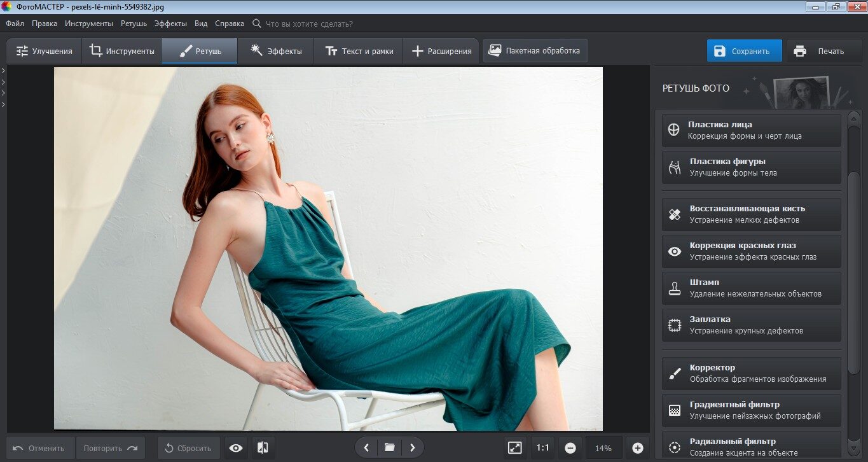Toggle the eye icon to view original
Screen dimensions: 868x462
(x=236, y=448)
